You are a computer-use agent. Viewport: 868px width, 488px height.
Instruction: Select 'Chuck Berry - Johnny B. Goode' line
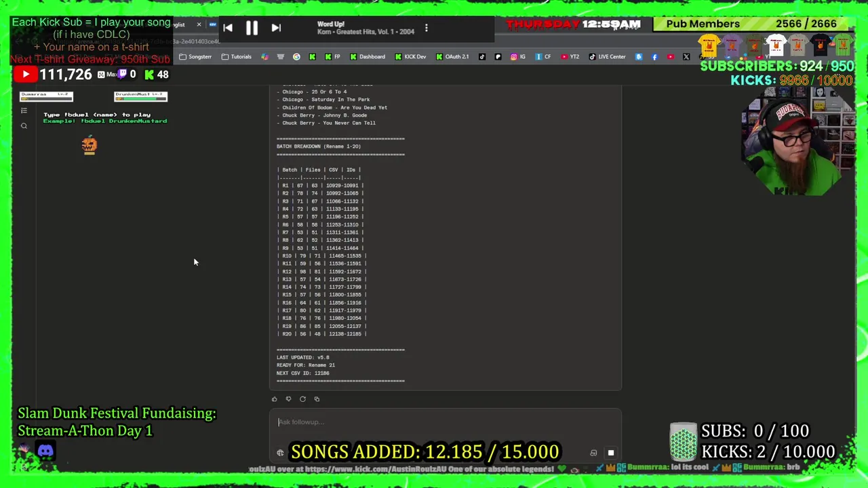pyautogui.click(x=322, y=115)
